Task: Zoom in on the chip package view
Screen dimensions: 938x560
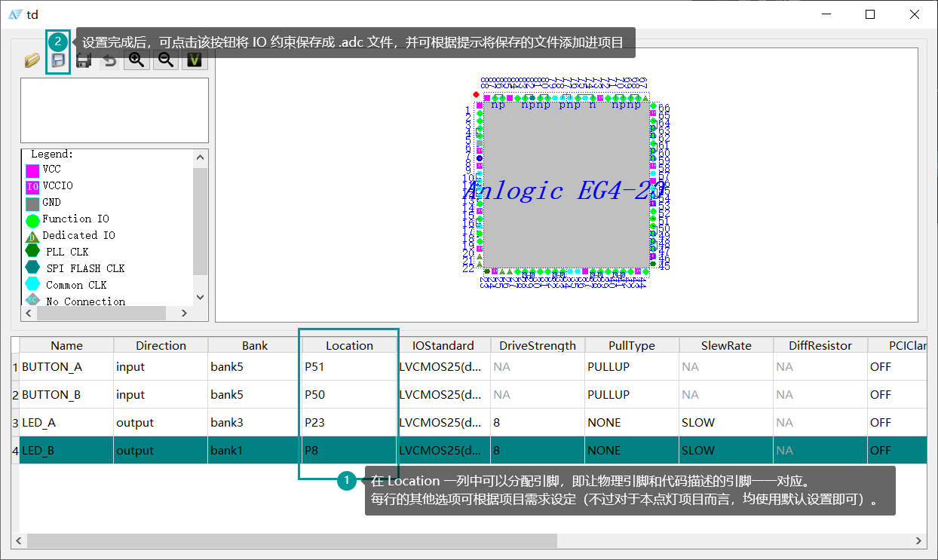Action: pyautogui.click(x=136, y=60)
